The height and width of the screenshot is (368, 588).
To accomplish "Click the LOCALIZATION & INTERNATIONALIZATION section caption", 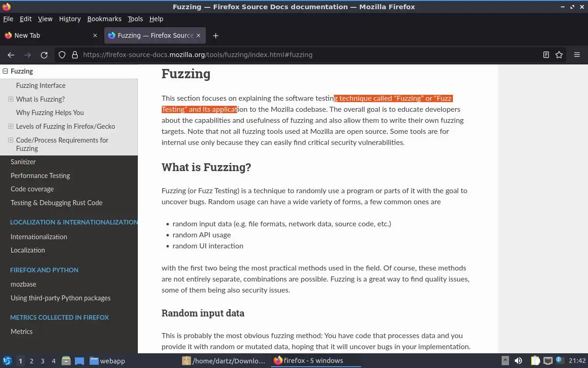I will 74,222.
